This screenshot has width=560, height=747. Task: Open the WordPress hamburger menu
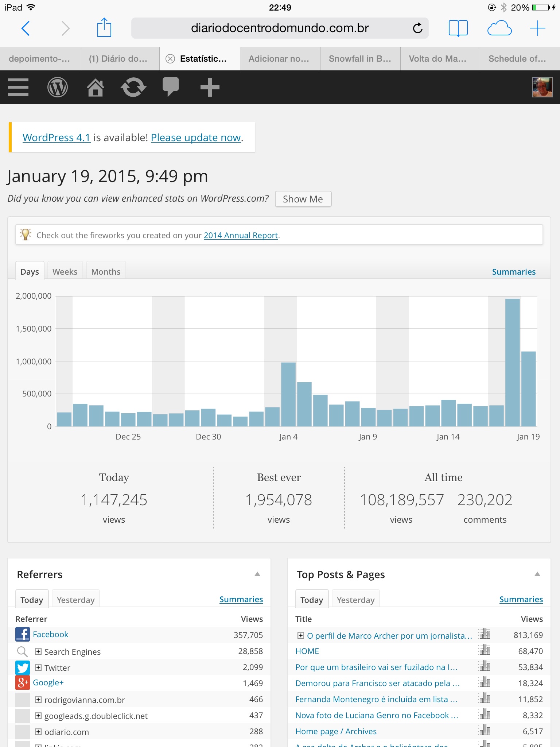18,87
